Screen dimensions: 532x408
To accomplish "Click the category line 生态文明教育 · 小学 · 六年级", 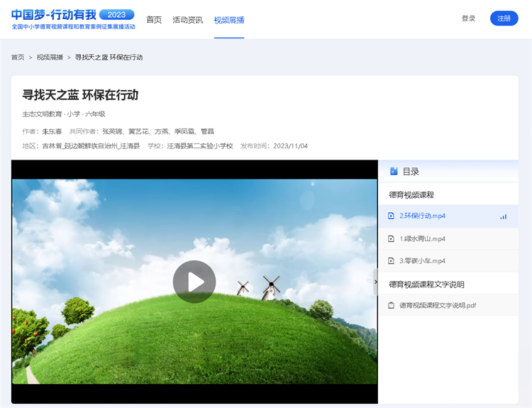I will 64,114.
